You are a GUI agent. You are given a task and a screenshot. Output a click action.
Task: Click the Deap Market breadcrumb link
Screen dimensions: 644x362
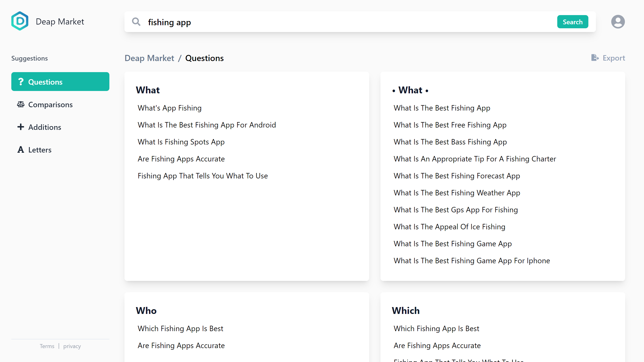pos(149,58)
